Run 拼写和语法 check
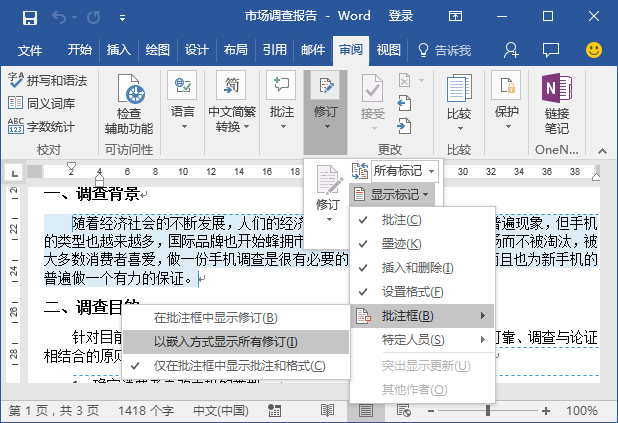The height and width of the screenshot is (423, 618). 47,80
